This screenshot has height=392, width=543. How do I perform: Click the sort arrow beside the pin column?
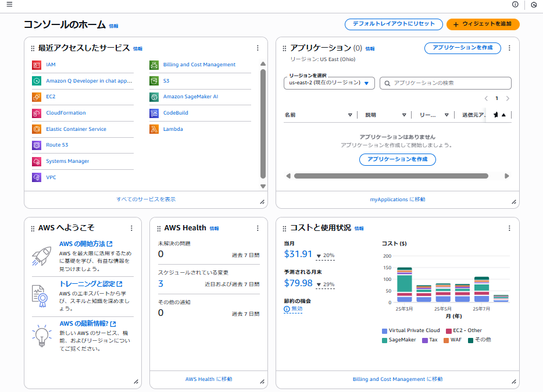click(503, 115)
